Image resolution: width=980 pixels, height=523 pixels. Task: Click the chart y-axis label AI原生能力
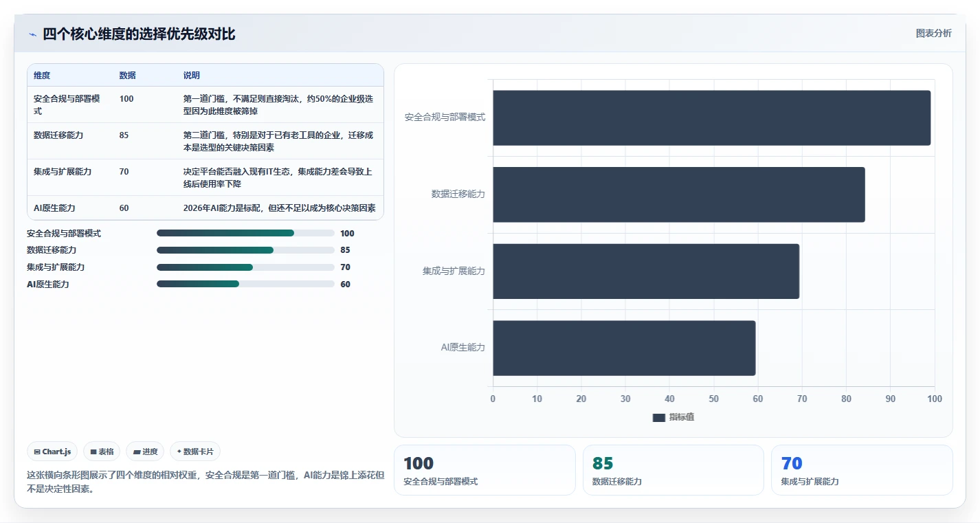(x=463, y=348)
